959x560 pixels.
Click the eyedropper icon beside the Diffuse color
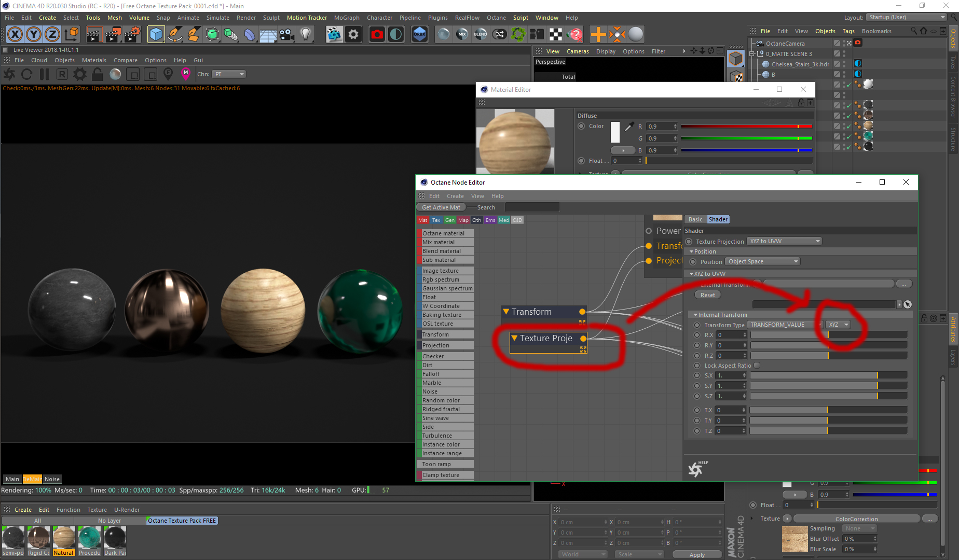coord(629,127)
